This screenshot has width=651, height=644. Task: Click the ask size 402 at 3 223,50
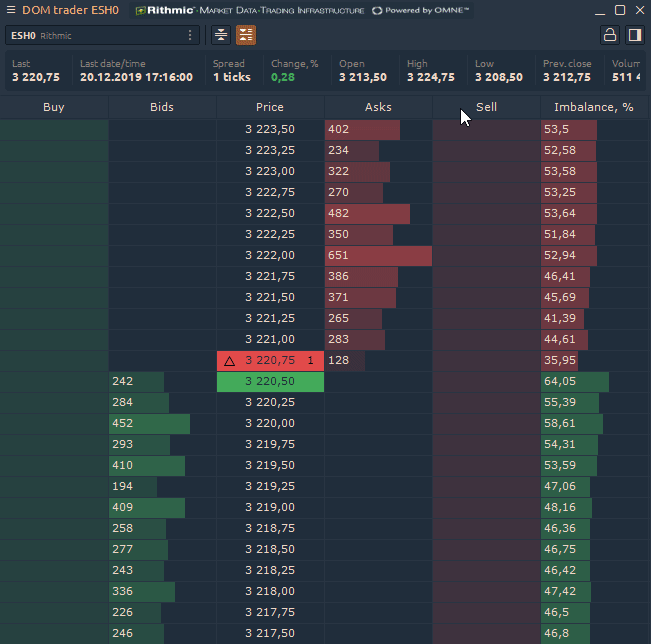378,130
